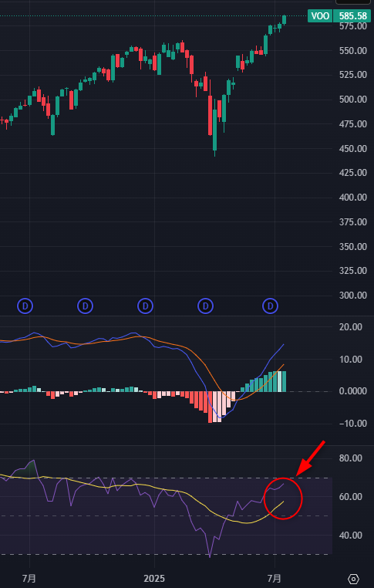374x588 pixels.
Task: Select the last green MACD histogram bar
Action: pyautogui.click(x=284, y=381)
